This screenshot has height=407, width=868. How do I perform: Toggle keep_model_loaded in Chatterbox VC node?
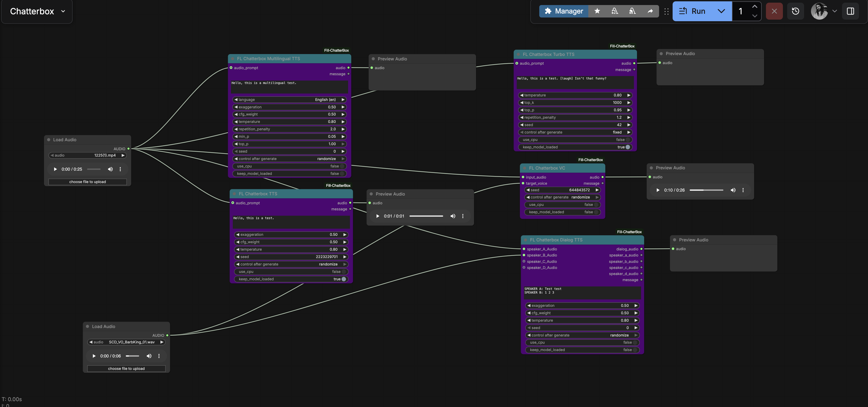tap(562, 212)
